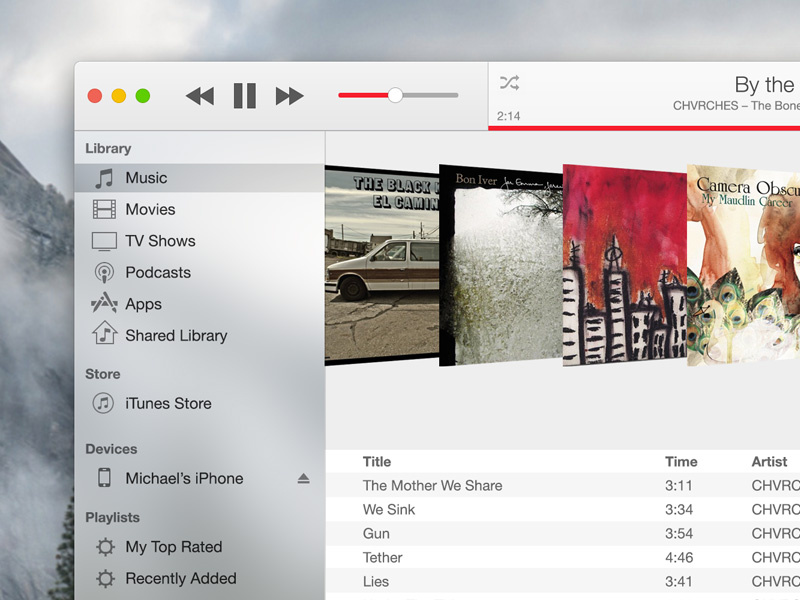Click the iTunes Store note icon

point(103,403)
